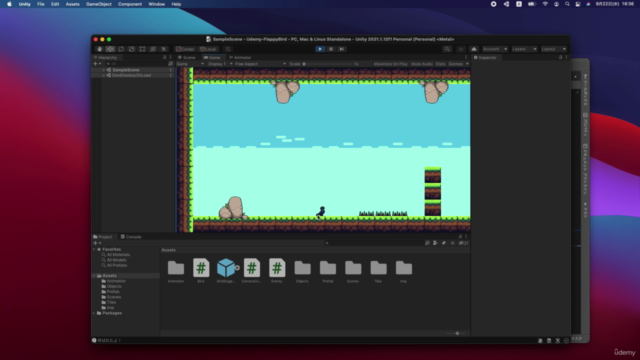Switch to the Hierarchy tab
Viewport: 640px width, 360px height.
tap(106, 58)
